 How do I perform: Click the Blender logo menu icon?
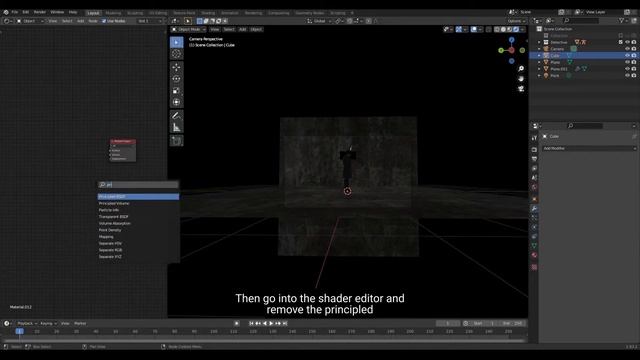(x=6, y=12)
